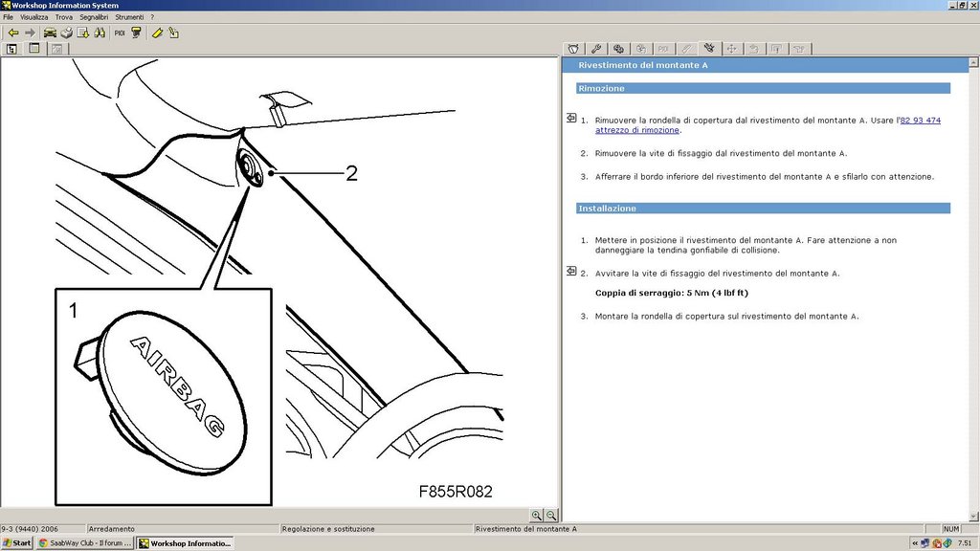Click the stamp icon next to PIOI
The width and height of the screenshot is (980, 551).
(x=136, y=33)
